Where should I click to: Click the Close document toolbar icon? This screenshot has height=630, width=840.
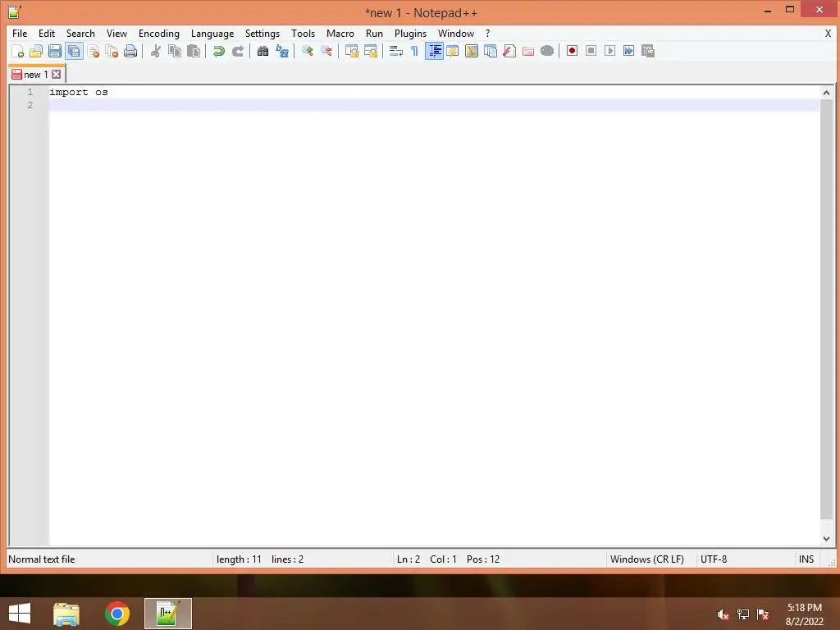click(x=94, y=51)
